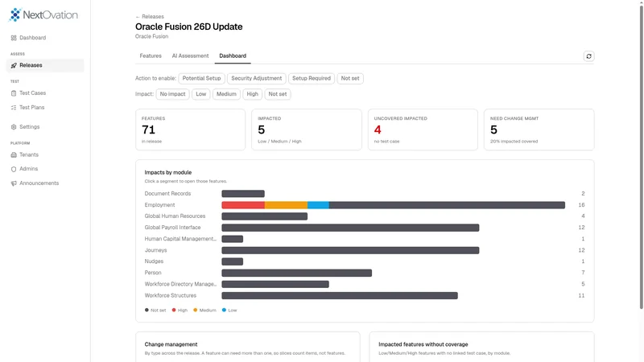644x362 pixels.
Task: Toggle the Action to enable Not set filter
Action: tap(350, 78)
